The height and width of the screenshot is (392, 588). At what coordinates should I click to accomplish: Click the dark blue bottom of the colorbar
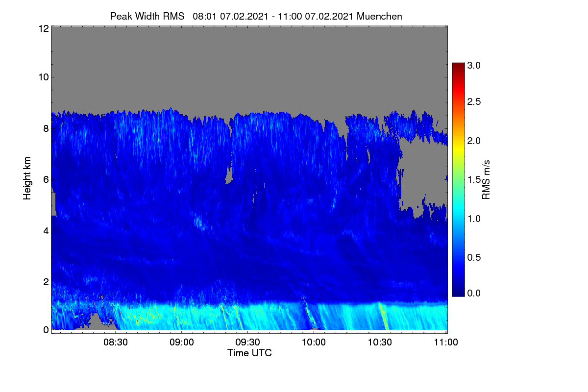(458, 292)
